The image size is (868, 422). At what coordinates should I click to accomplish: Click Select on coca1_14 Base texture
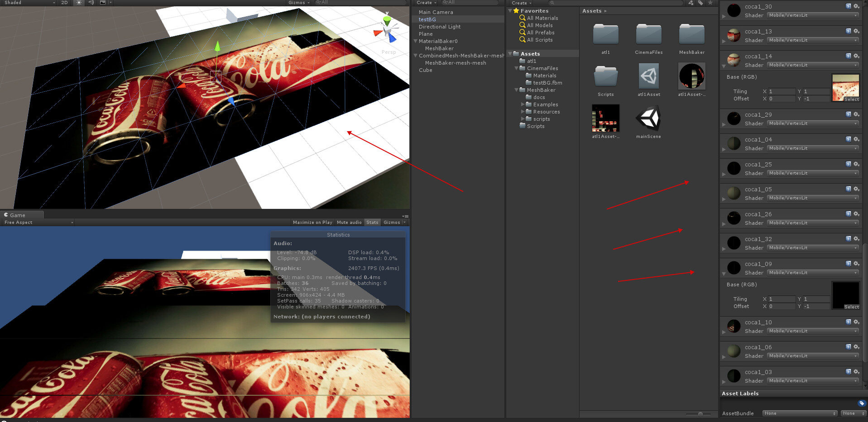(851, 99)
